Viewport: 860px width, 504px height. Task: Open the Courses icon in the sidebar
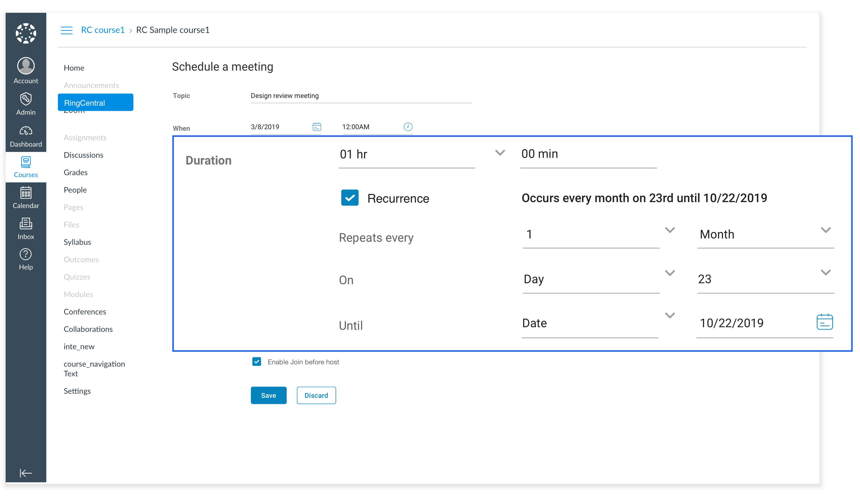[x=26, y=162]
